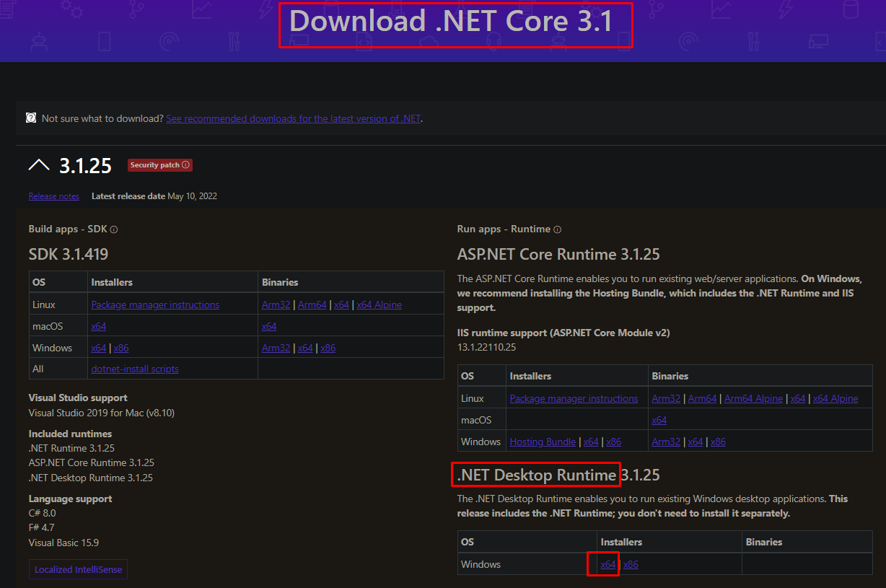Screen dimensions: 886x588
Task: Click the Latest release date May 10, 2022 text
Action: tap(154, 196)
